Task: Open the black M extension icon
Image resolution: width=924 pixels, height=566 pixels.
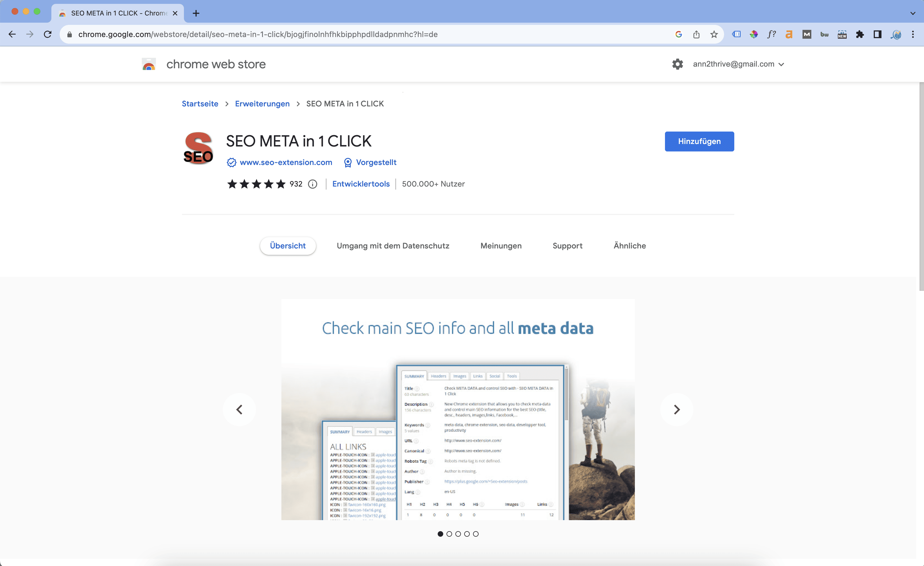Action: (x=807, y=34)
